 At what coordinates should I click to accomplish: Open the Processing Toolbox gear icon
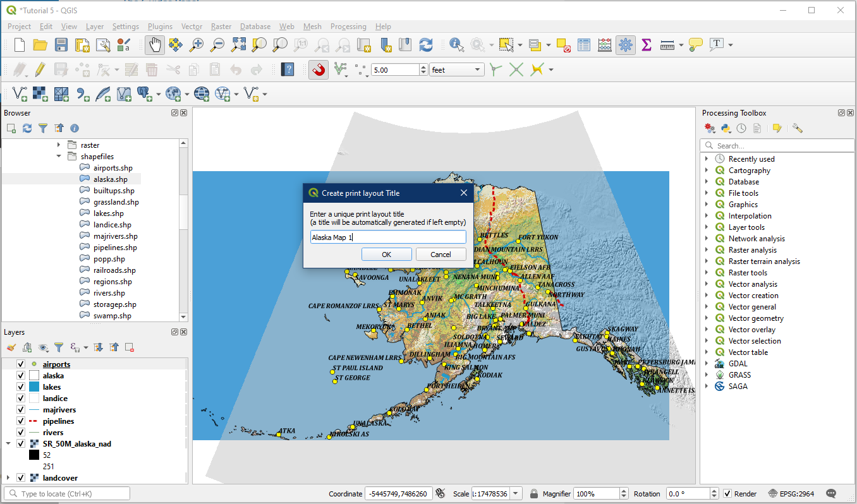(626, 45)
